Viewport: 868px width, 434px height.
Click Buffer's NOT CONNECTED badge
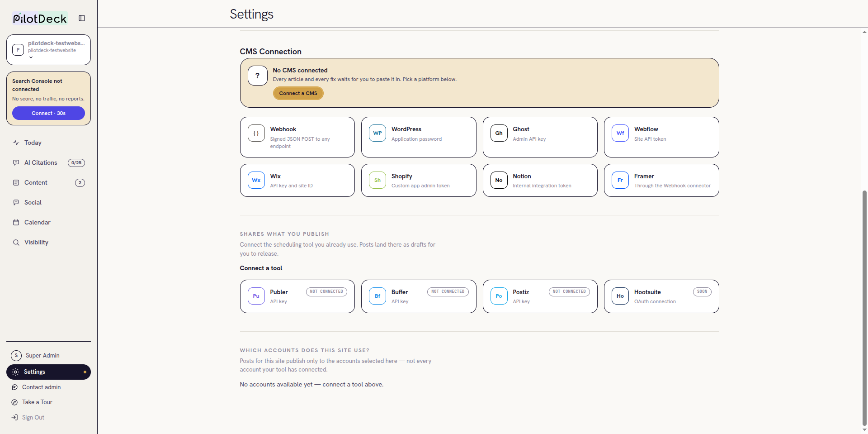pyautogui.click(x=448, y=291)
